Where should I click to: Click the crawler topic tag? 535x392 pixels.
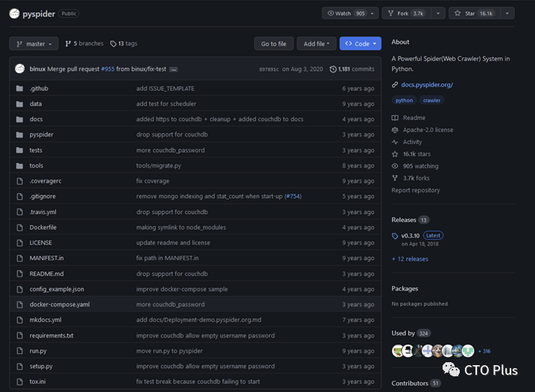pyautogui.click(x=431, y=101)
